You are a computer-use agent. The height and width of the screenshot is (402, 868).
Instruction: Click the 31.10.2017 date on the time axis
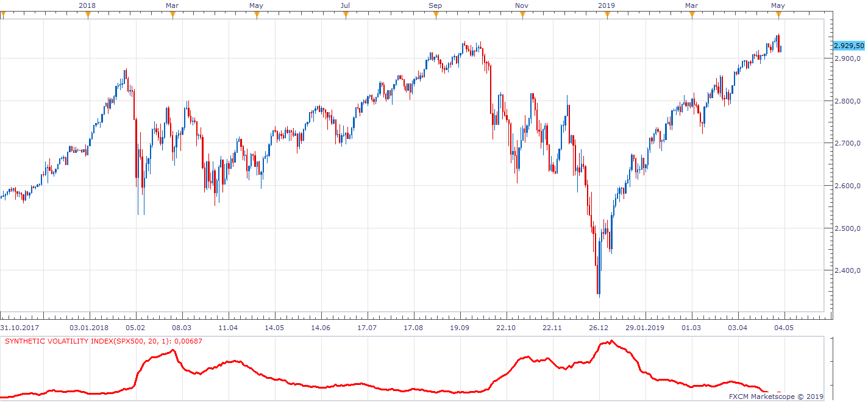point(18,328)
